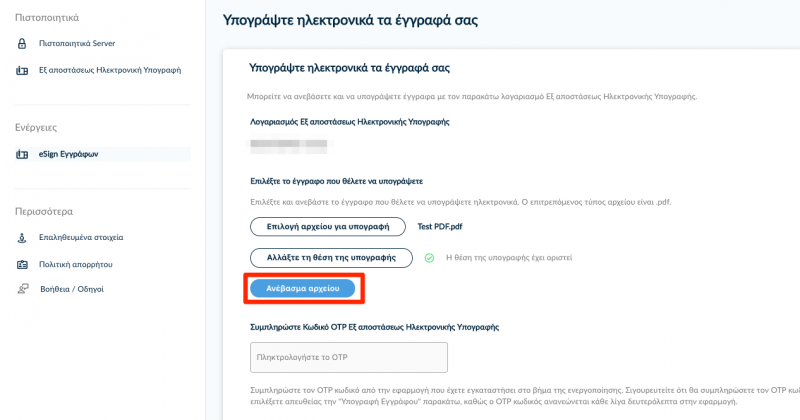Image resolution: width=800 pixels, height=420 pixels.
Task: Open Πιστοποιητικά Server menu item
Action: pyautogui.click(x=77, y=43)
